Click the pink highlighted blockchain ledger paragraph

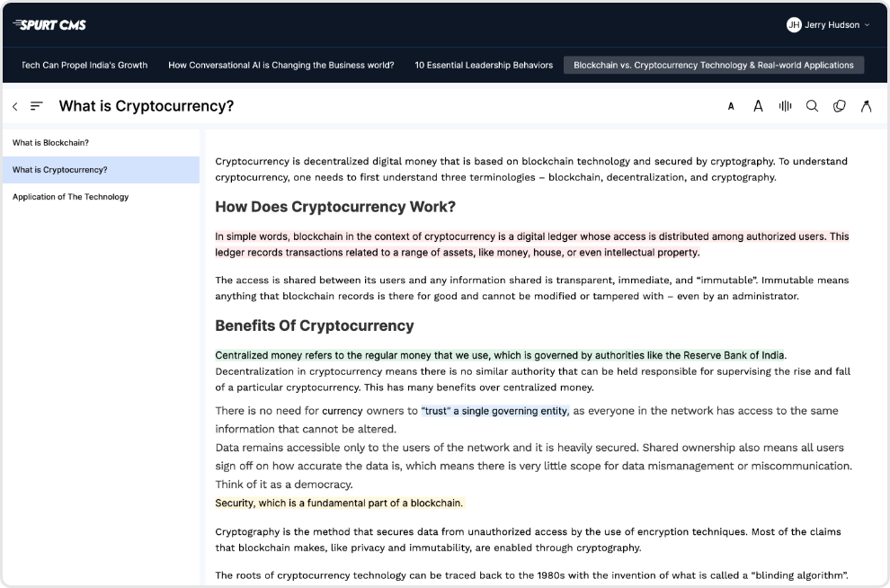(532, 245)
